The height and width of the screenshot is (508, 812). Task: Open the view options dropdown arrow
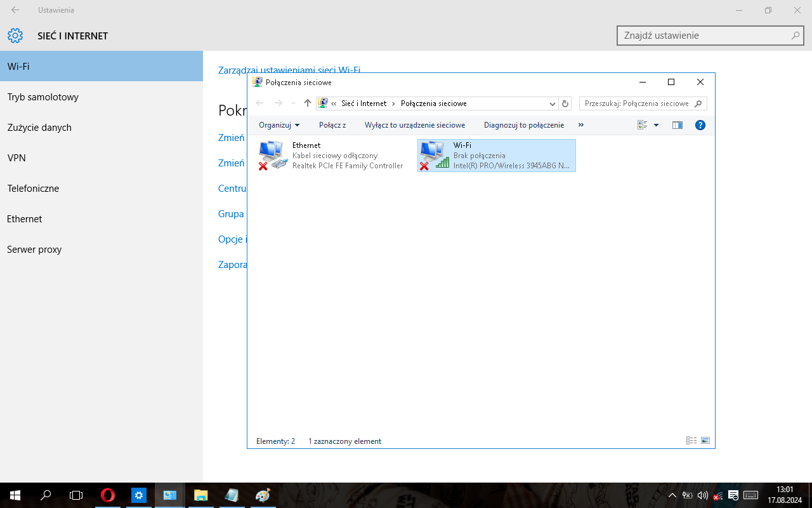(x=656, y=125)
